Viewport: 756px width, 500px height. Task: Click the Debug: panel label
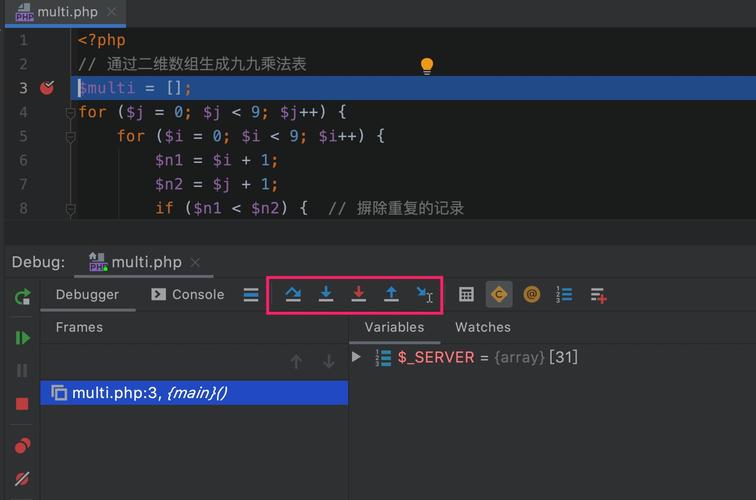pos(38,262)
